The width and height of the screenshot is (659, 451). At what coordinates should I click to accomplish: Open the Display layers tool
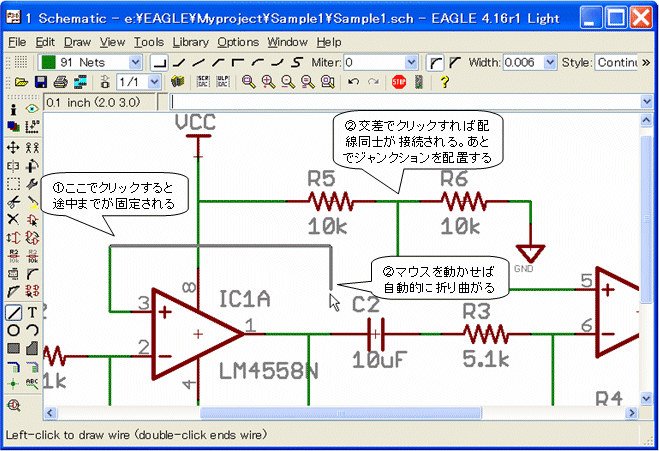[x=13, y=127]
